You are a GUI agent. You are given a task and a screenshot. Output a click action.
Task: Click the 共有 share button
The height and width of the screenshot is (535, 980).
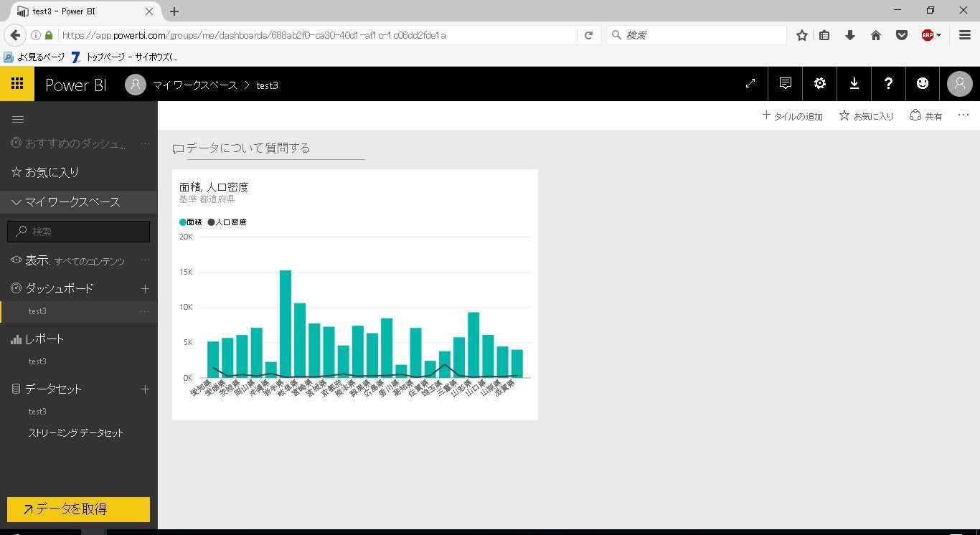pyautogui.click(x=925, y=115)
